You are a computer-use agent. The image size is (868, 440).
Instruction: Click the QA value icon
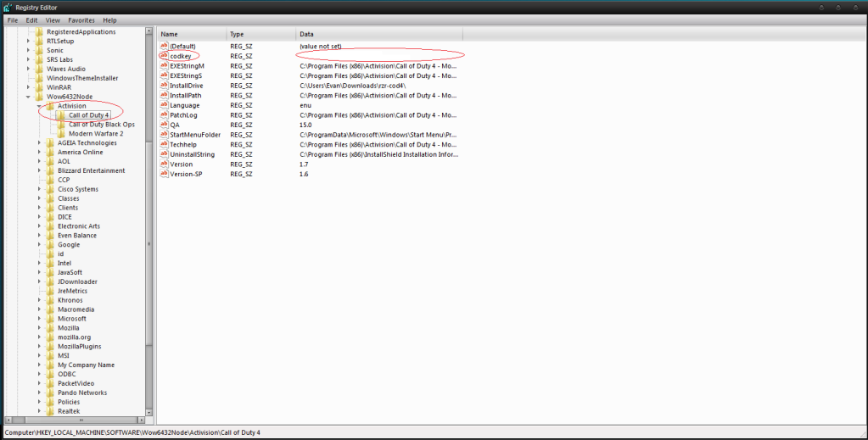pos(164,125)
